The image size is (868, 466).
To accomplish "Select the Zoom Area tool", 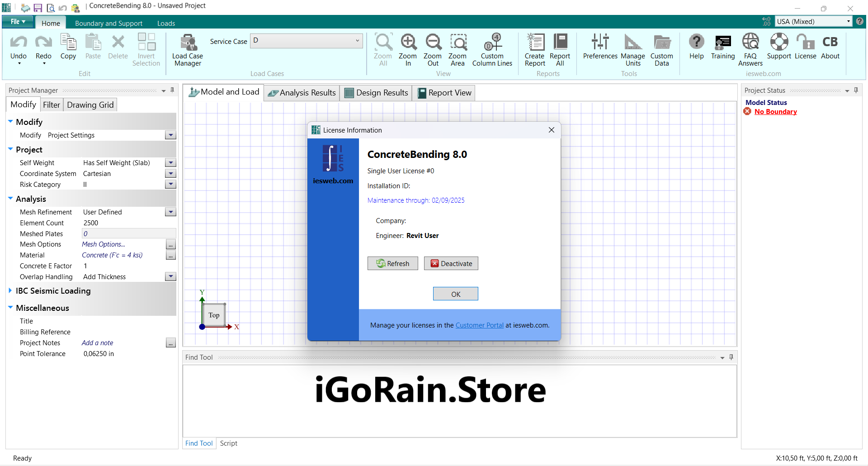I will click(x=458, y=50).
